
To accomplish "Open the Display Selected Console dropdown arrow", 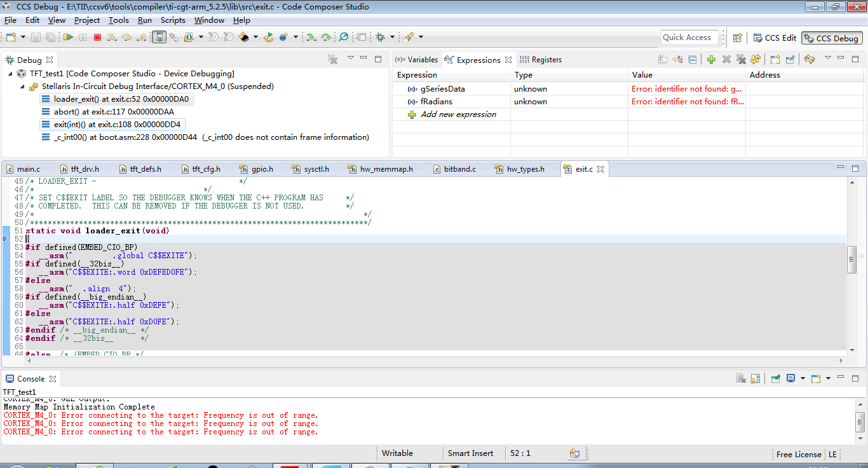I will [803, 379].
